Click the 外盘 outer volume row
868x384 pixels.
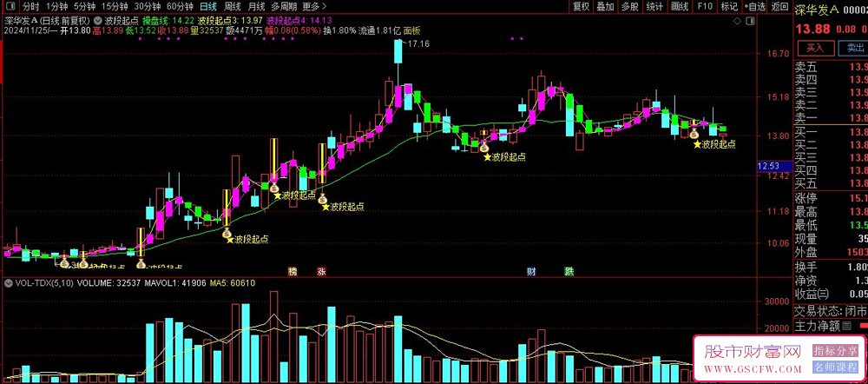tap(831, 252)
